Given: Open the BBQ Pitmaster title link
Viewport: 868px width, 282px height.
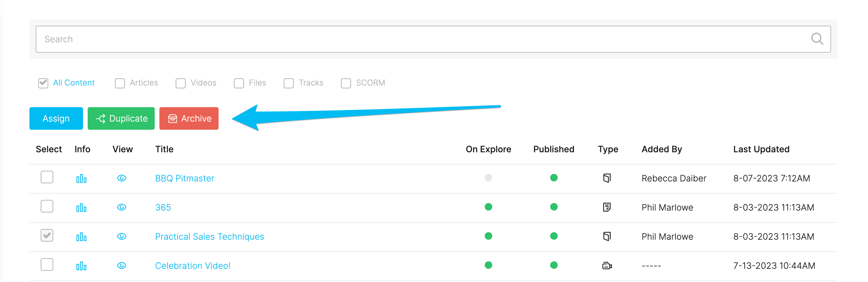Looking at the screenshot, I should tap(184, 178).
